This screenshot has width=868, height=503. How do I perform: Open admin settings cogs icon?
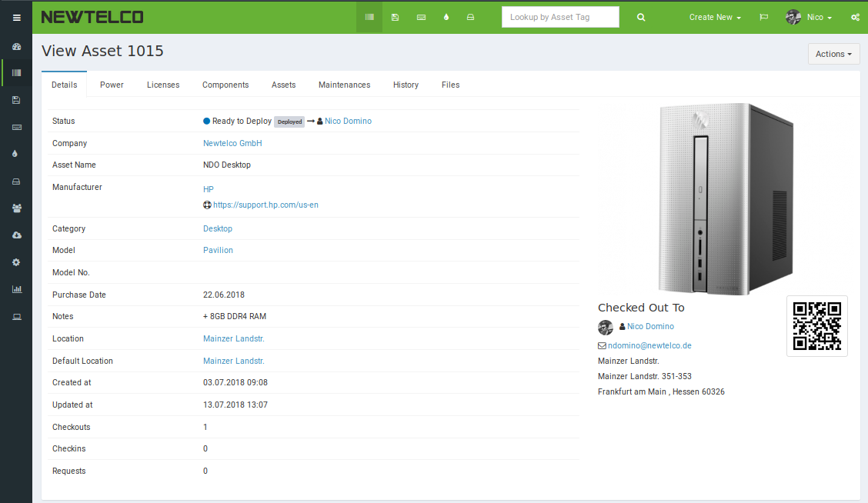tap(855, 17)
